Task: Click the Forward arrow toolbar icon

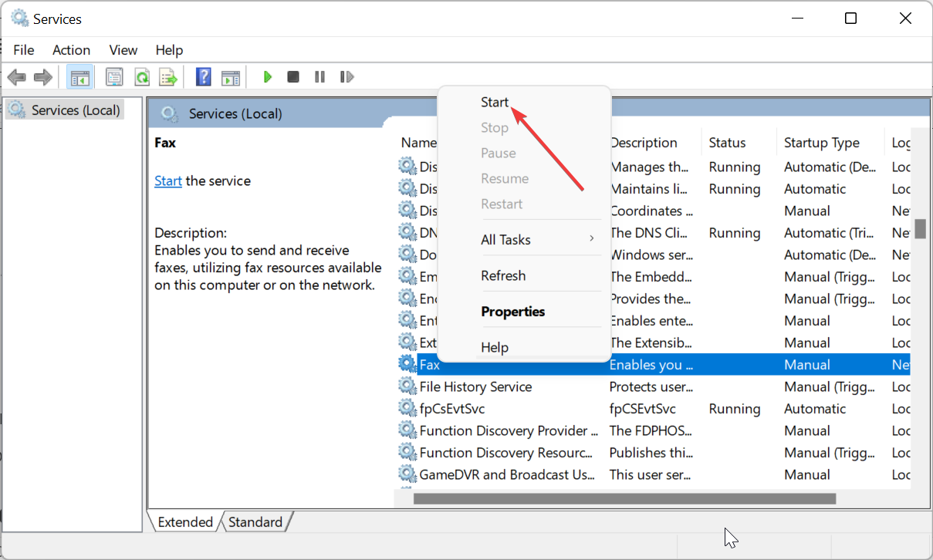Action: coord(43,77)
